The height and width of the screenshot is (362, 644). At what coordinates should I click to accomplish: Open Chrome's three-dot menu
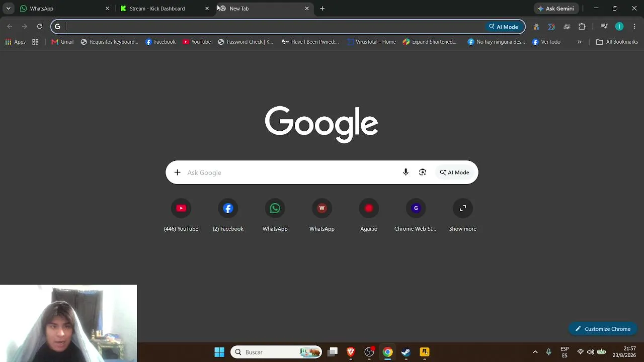[x=634, y=27]
